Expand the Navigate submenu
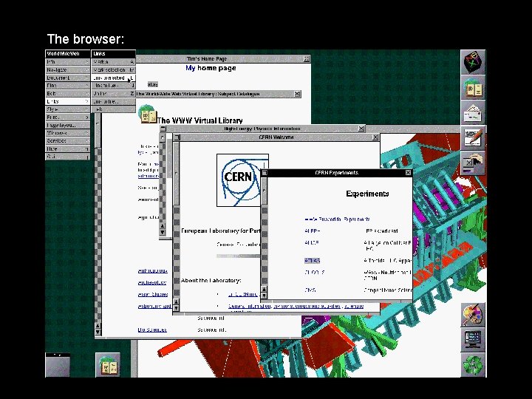 tap(67, 70)
